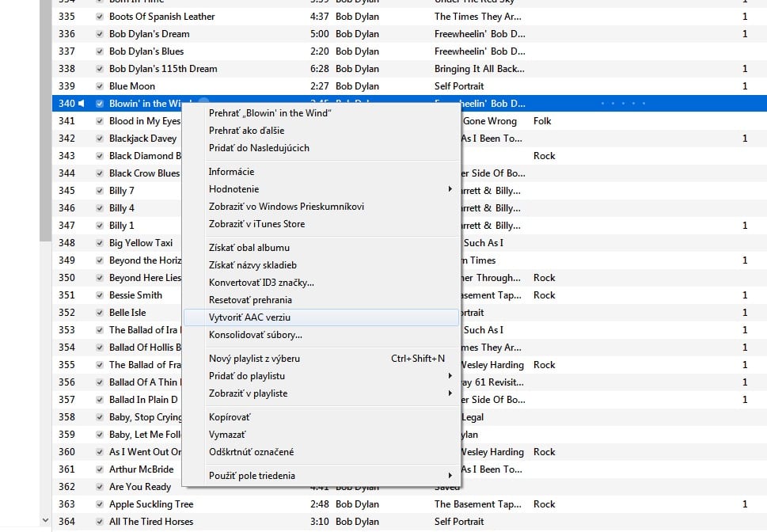Click the "Ballad In Plain D" song title

coord(143,400)
